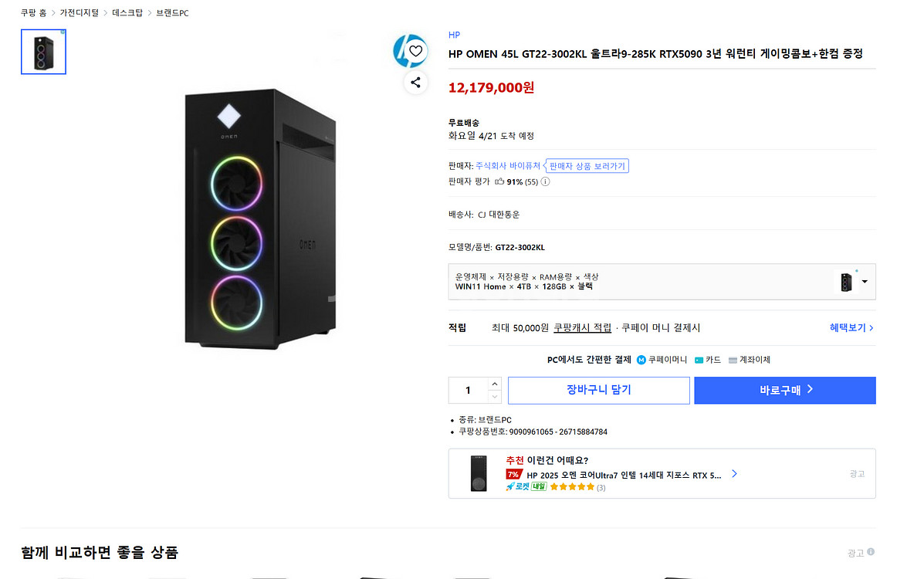Open seller link 주식회사 바이퓨처
Viewport: 924px width, 579px height.
click(x=508, y=166)
